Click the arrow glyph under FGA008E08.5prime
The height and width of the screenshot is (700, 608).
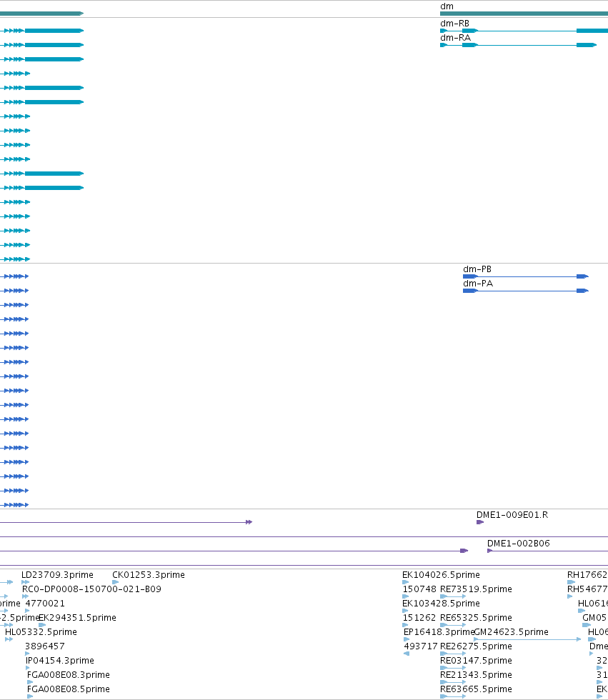click(x=30, y=696)
